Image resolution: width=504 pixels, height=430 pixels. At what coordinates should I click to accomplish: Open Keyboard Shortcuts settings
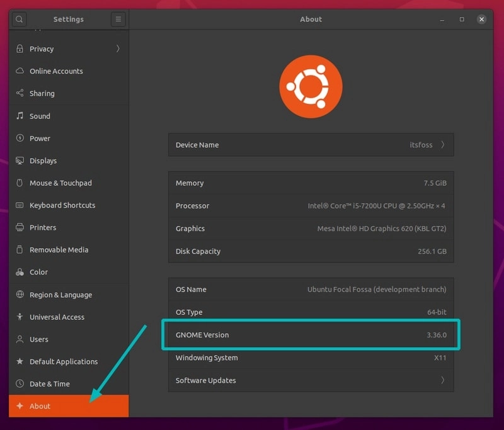[x=60, y=205]
